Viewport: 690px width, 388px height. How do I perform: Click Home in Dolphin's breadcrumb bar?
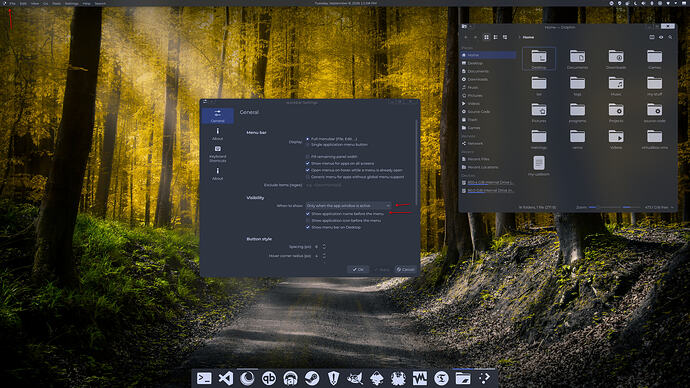click(x=529, y=37)
